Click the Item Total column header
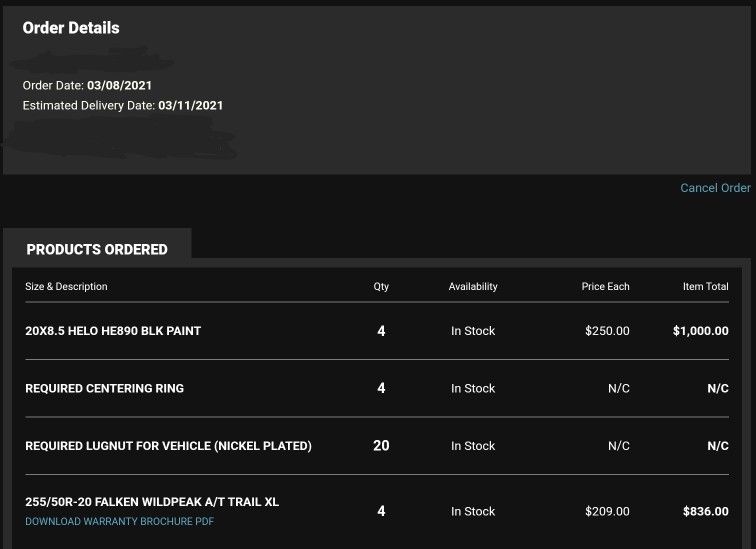 coord(705,287)
